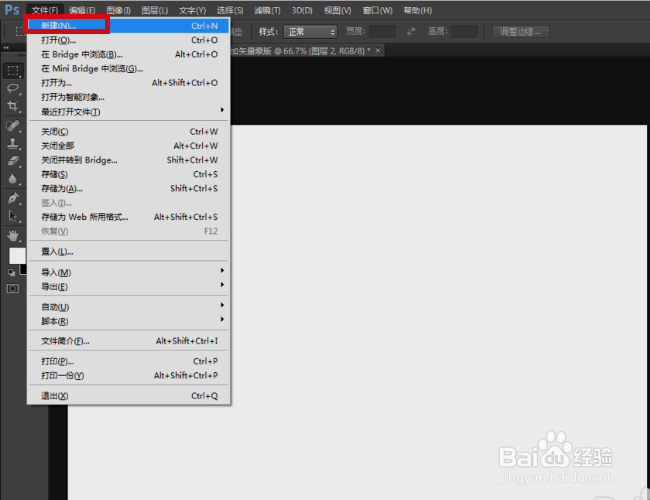Open the 编辑(E) menu

point(82,10)
